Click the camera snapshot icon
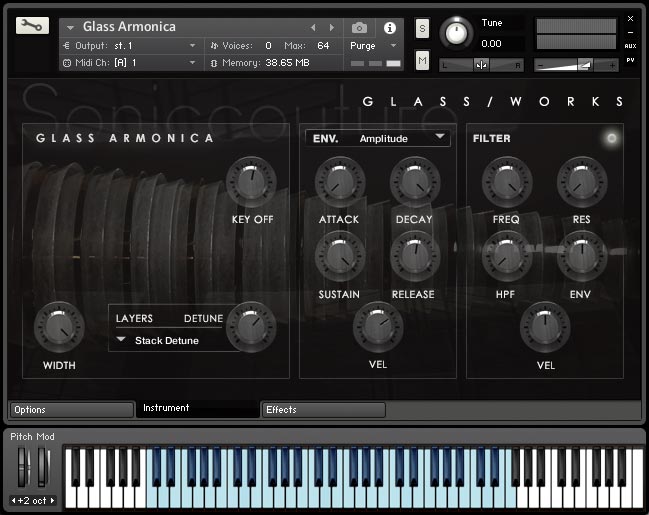Screen dimensions: 649x515 point(359,28)
